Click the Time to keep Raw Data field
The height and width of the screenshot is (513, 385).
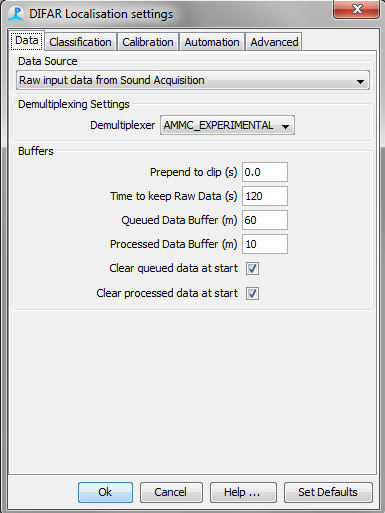pos(265,196)
